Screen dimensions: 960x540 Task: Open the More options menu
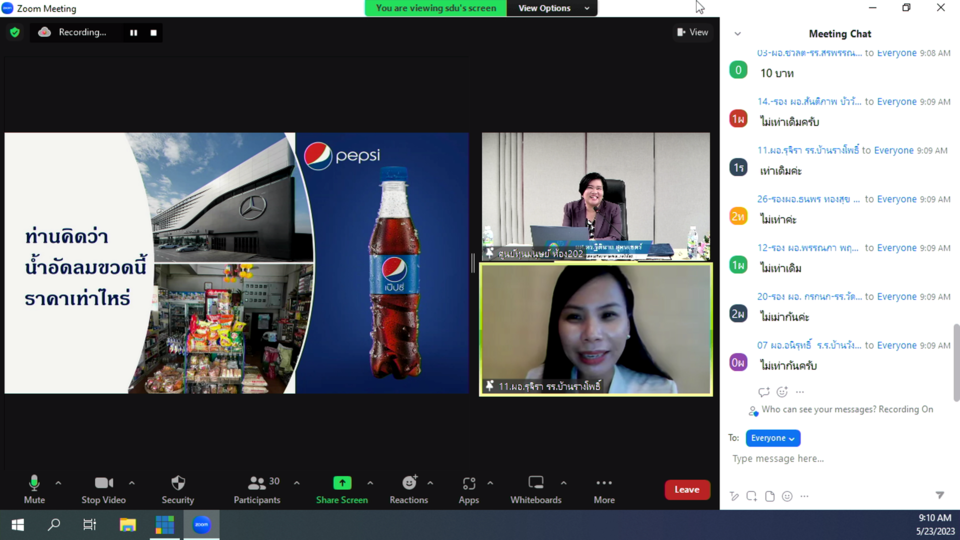604,489
